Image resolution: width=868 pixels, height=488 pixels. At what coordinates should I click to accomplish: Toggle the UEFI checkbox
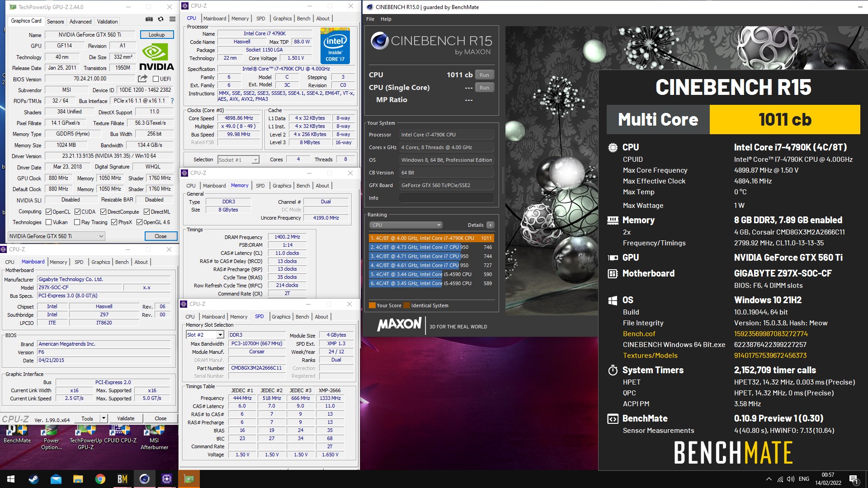click(x=156, y=79)
